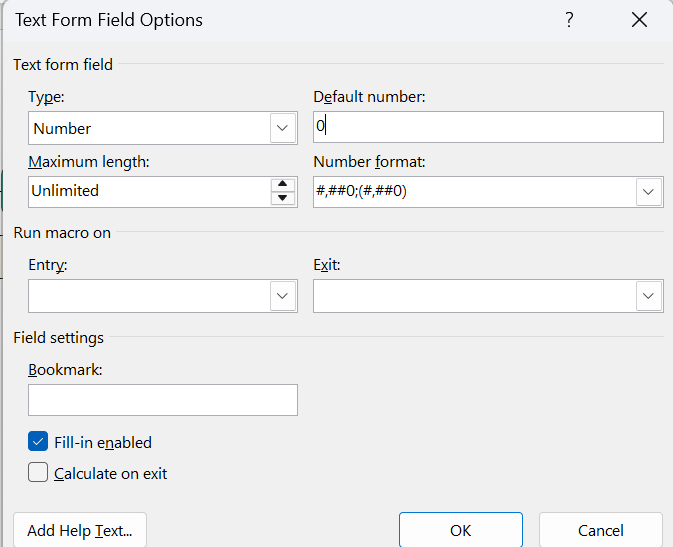Decrease Maximum length with down arrow
673x547 pixels.
282,198
